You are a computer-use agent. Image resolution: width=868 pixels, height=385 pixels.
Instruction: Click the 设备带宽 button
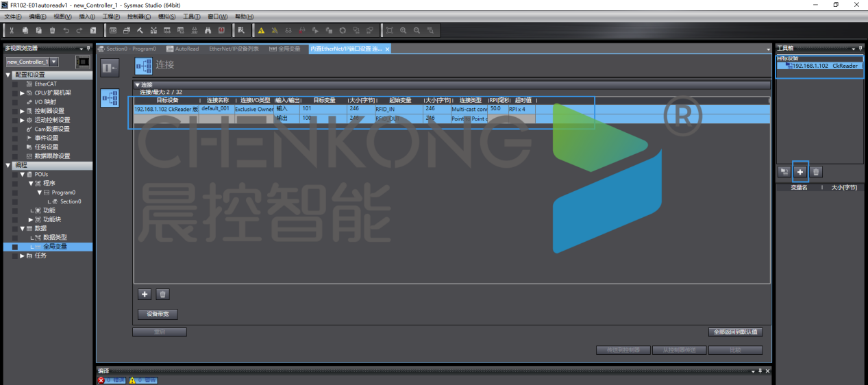(x=158, y=314)
